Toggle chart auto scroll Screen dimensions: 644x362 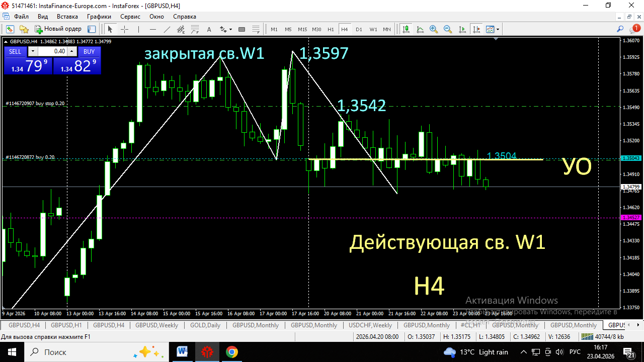coord(462,29)
